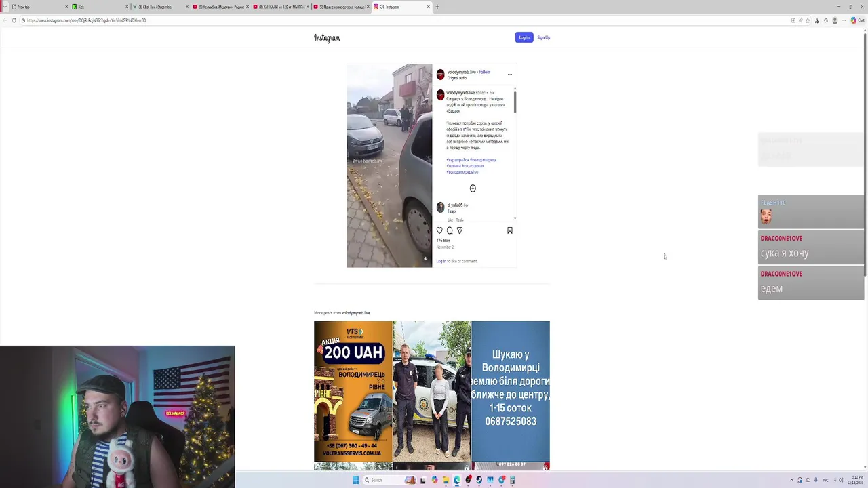868x488 pixels.
Task: Click the Edge icon in taskbar
Action: 457,480
